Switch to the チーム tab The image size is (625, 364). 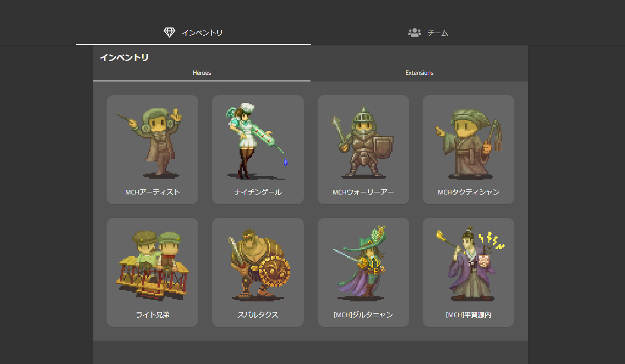437,33
